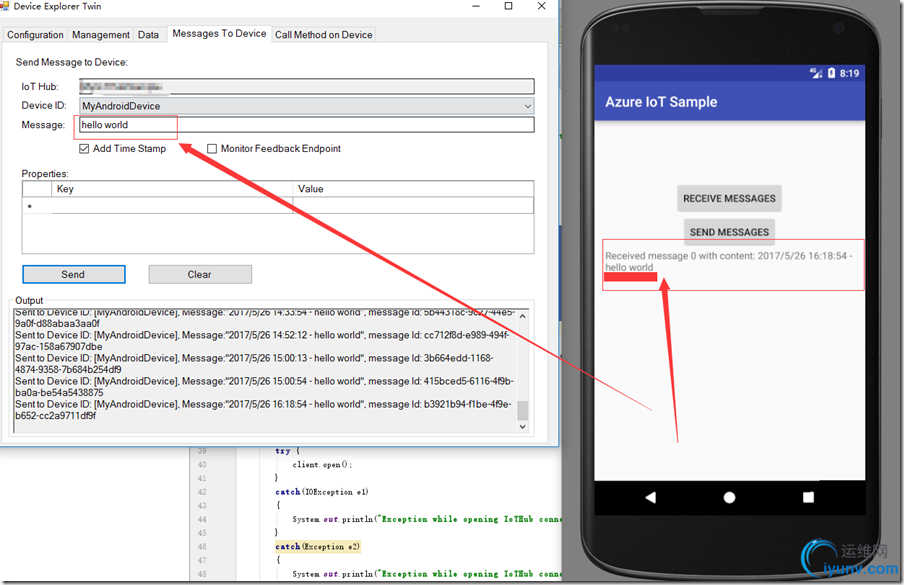Click the 16:18:54 sent message in Output
904x585 pixels.
click(x=263, y=410)
